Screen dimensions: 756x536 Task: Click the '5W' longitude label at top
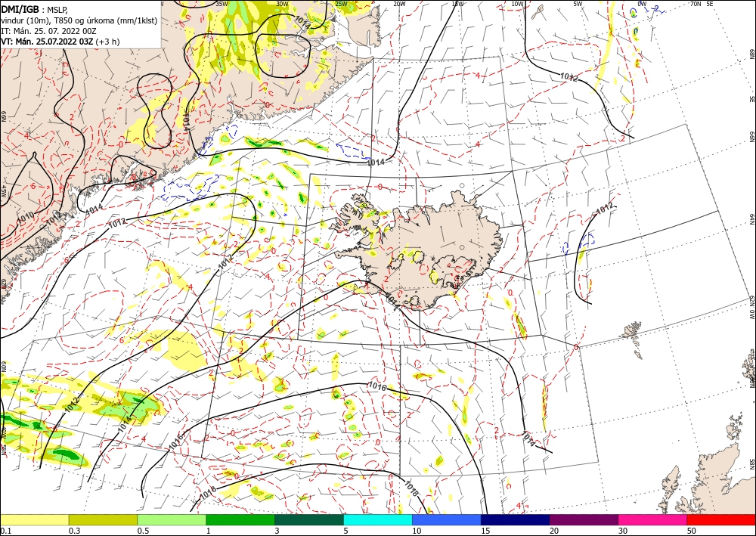pos(578,4)
